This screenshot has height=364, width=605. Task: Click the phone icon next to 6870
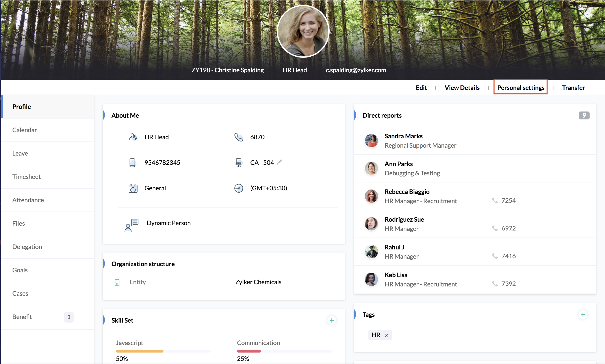click(x=238, y=137)
